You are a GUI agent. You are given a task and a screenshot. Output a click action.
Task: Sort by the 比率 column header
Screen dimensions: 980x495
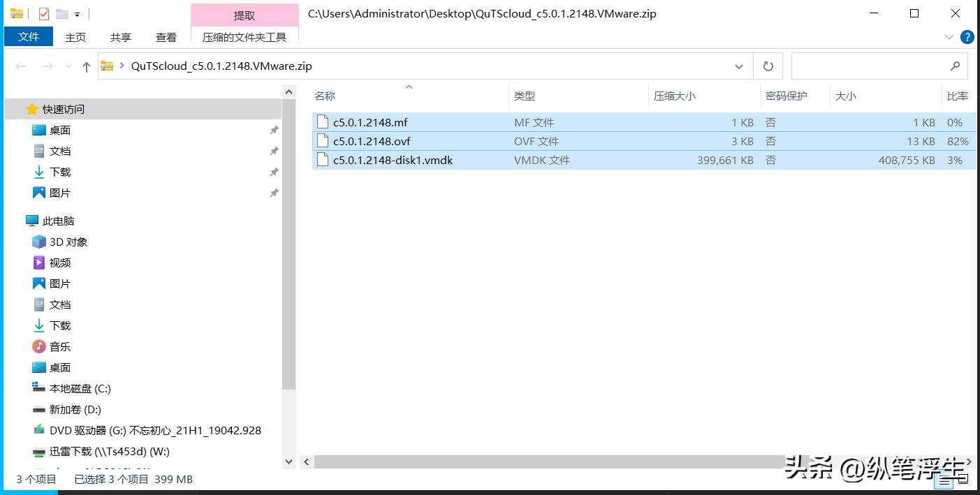958,96
